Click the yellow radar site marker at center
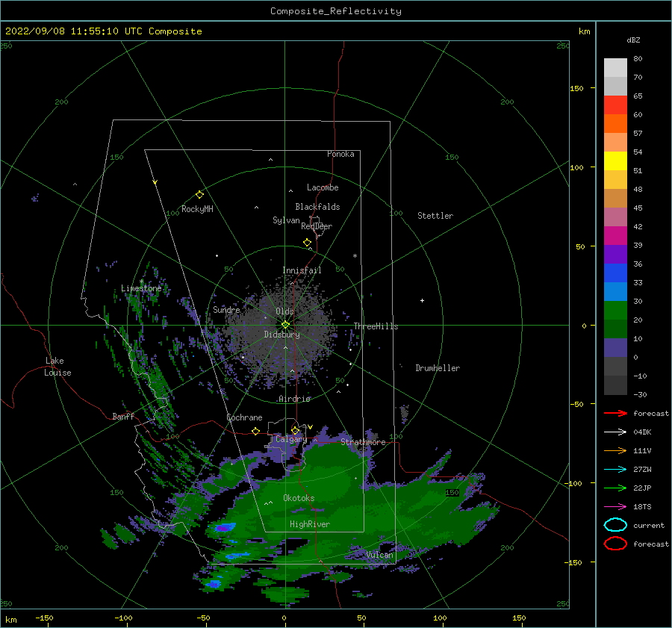 285,325
